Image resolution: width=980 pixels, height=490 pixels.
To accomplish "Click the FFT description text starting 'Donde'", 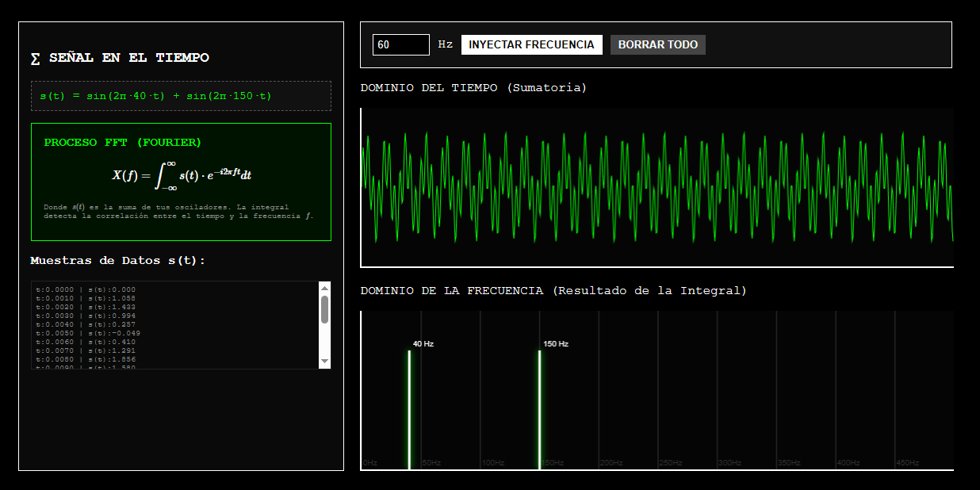I will tap(178, 211).
